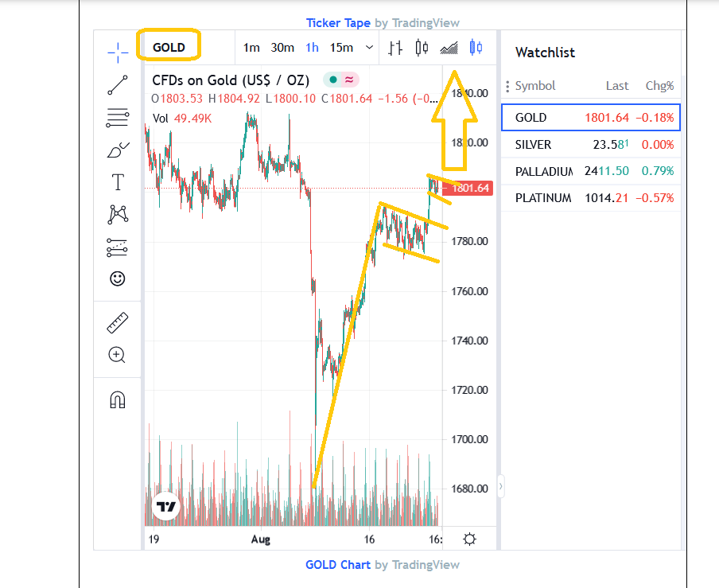The height and width of the screenshot is (588, 719).
Task: Pick the smiley emoji icons tool
Action: tap(118, 278)
